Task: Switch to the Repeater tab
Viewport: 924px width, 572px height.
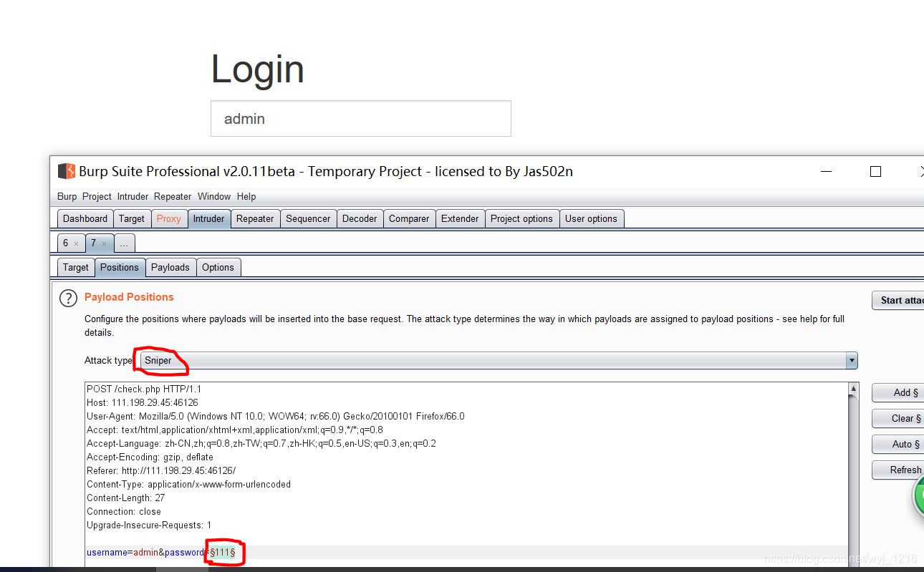Action: (255, 218)
